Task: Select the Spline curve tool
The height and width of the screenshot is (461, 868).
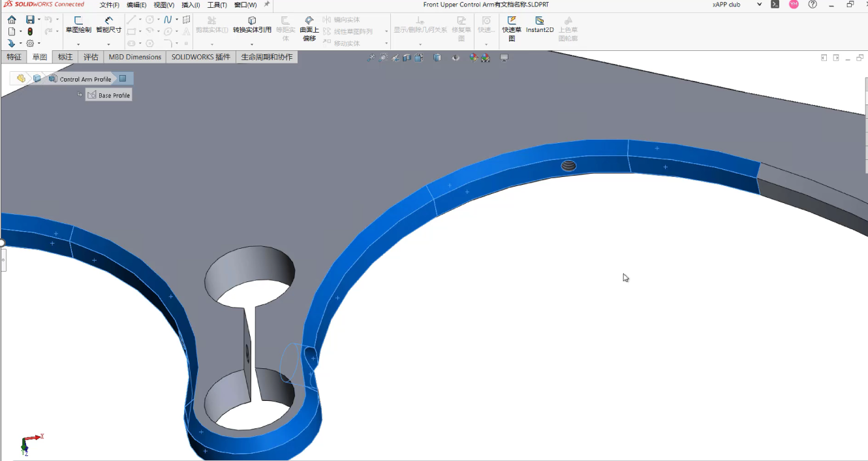Action: click(x=168, y=20)
